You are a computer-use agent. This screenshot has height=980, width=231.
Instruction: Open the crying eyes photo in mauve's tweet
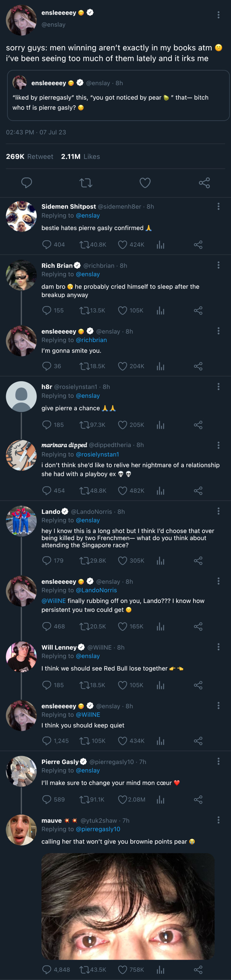click(x=128, y=905)
